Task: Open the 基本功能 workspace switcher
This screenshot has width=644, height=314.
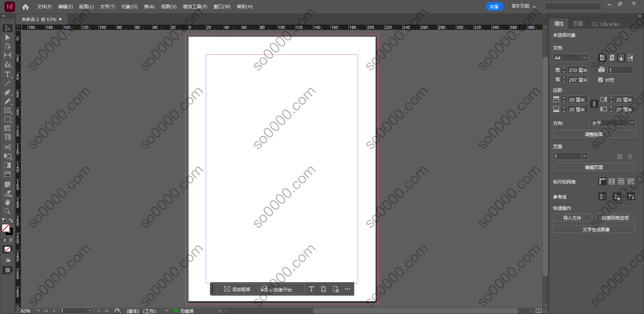Action: click(x=523, y=6)
